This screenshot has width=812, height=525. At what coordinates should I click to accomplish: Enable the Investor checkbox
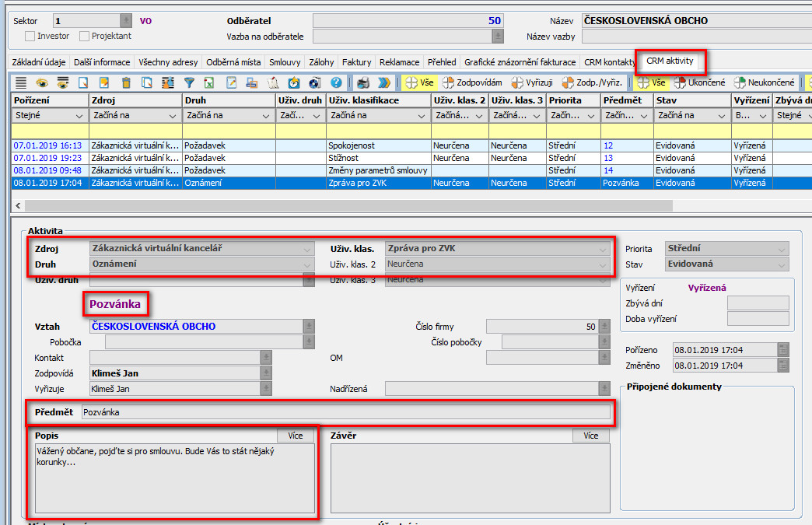pos(30,36)
